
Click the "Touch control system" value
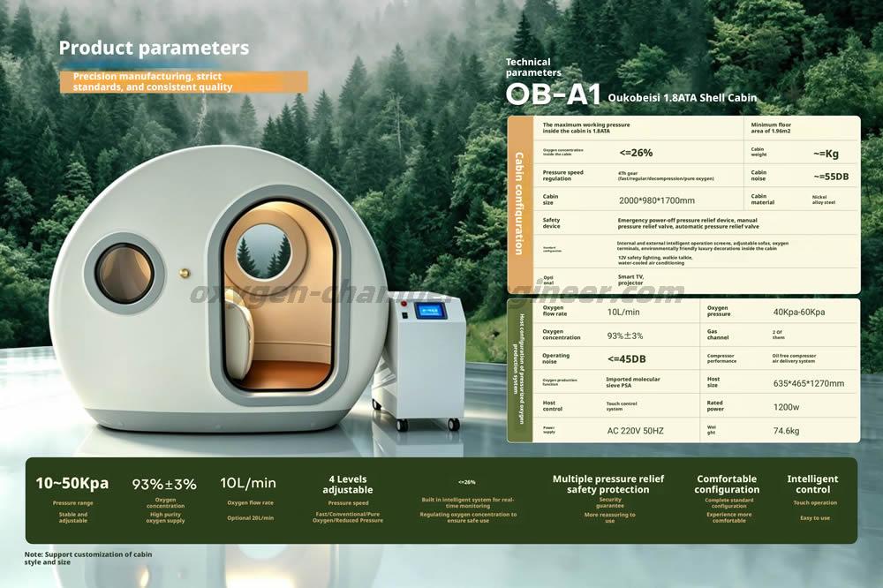click(622, 406)
